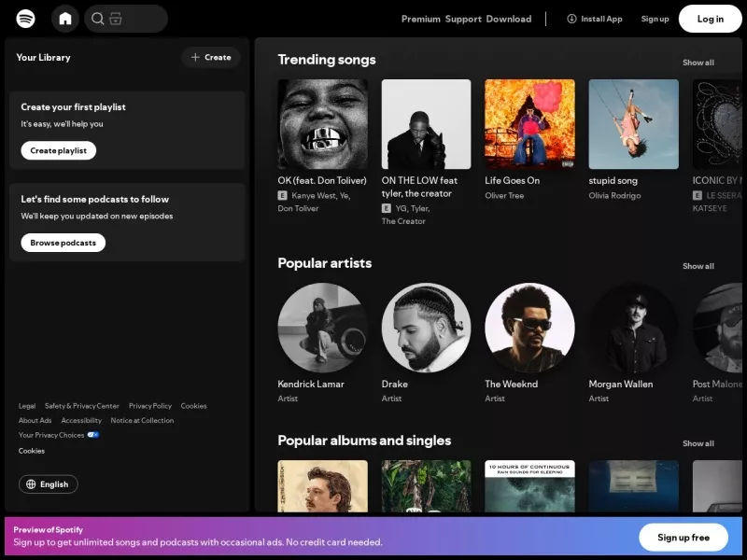This screenshot has width=747, height=560.
Task: Open Post Malone artist photo
Action: tap(717, 328)
